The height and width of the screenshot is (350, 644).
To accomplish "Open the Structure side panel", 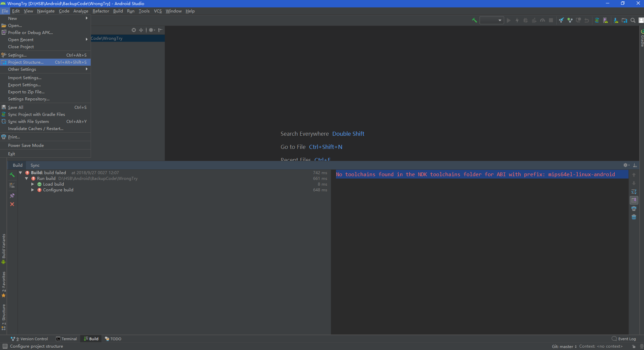I will coord(4,317).
